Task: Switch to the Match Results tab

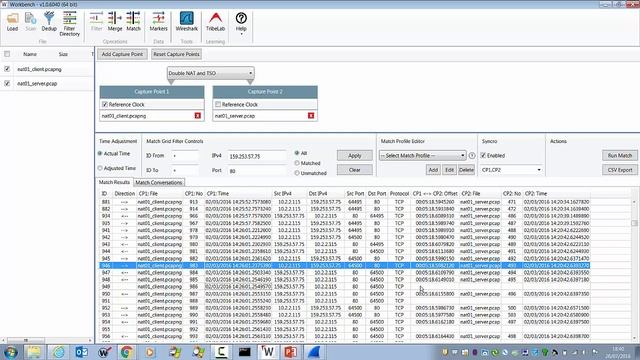Action: point(114,182)
